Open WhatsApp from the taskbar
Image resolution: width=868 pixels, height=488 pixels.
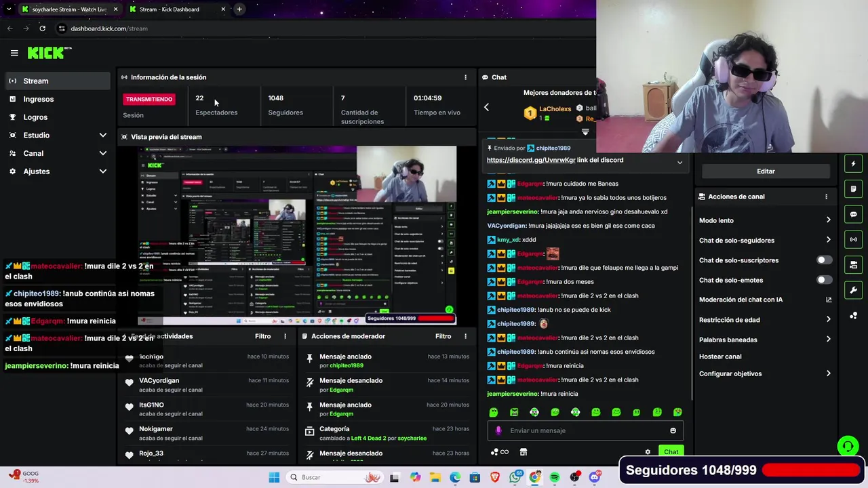pyautogui.click(x=515, y=477)
